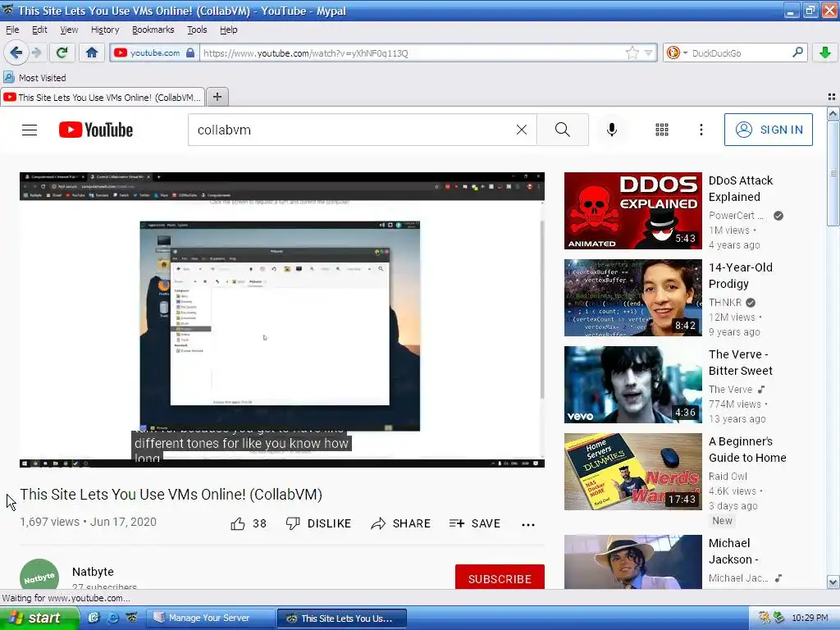Viewport: 840px width, 630px height.
Task: Open the Help menu
Action: coord(229,30)
